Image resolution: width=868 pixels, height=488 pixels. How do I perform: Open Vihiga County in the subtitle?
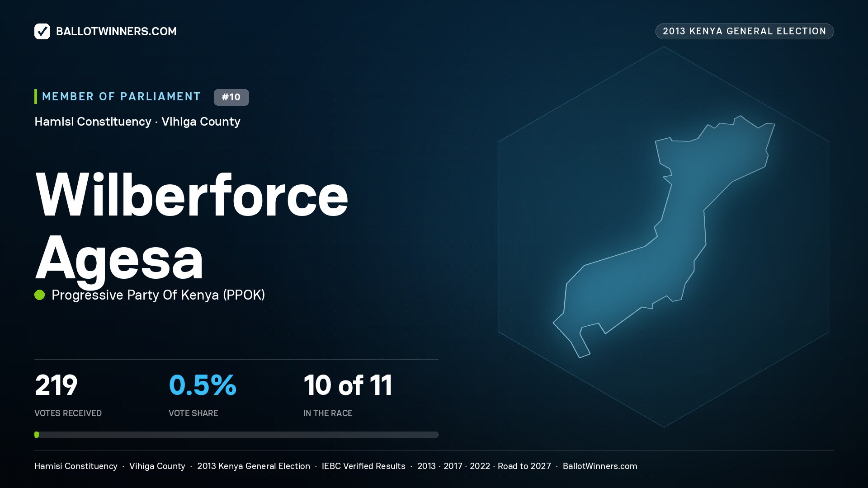pyautogui.click(x=201, y=122)
